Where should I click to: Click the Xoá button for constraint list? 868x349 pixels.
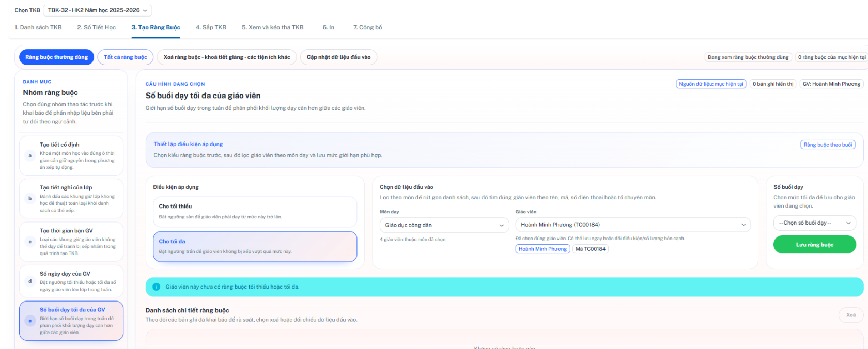click(851, 315)
